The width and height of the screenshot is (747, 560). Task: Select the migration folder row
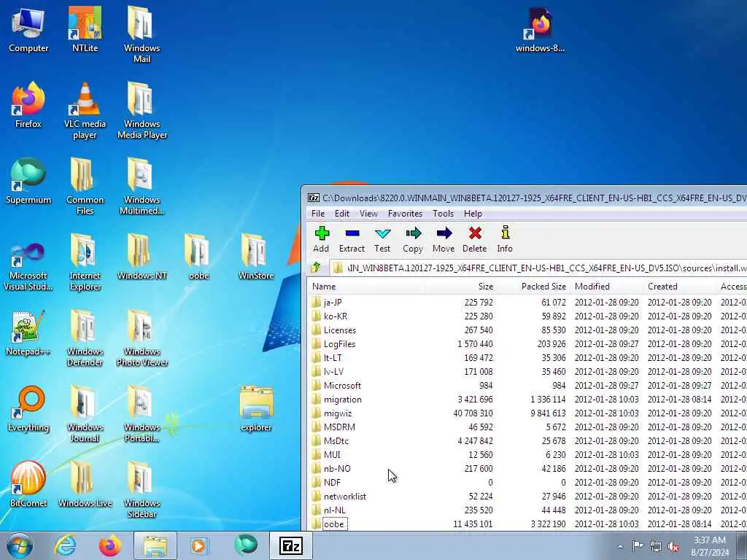click(528, 399)
